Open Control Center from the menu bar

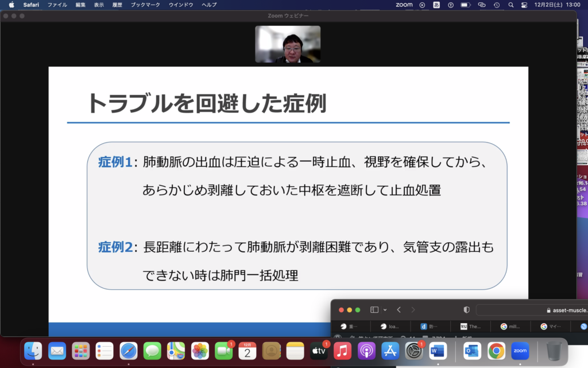524,5
